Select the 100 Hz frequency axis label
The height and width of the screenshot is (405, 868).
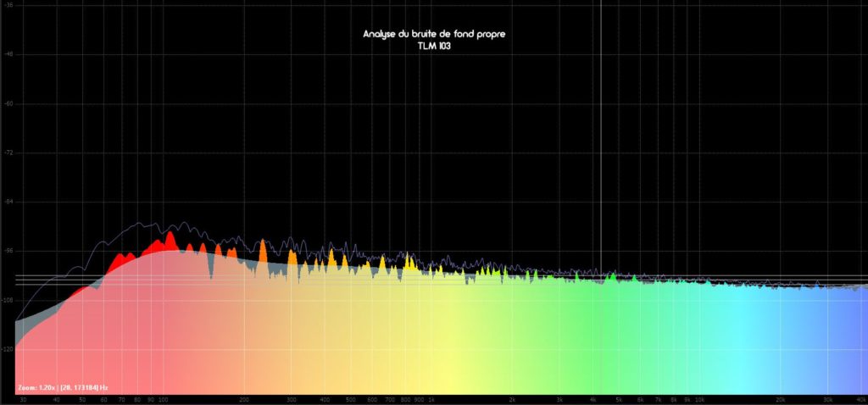[163, 399]
